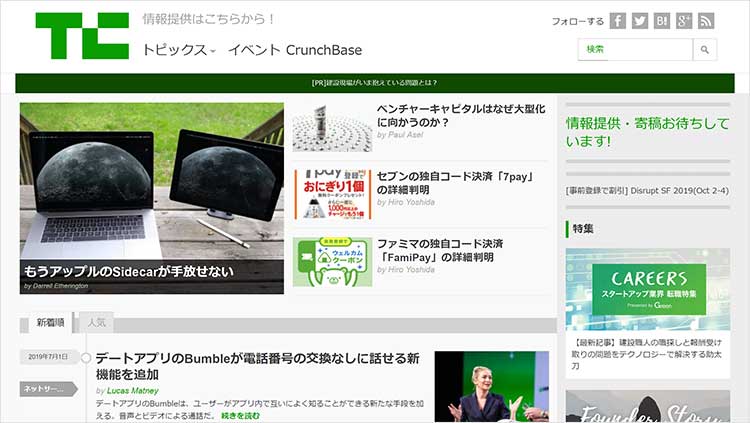Image resolution: width=750 pixels, height=423 pixels.
Task: Click the venture capital article thumbnail
Action: click(332, 128)
